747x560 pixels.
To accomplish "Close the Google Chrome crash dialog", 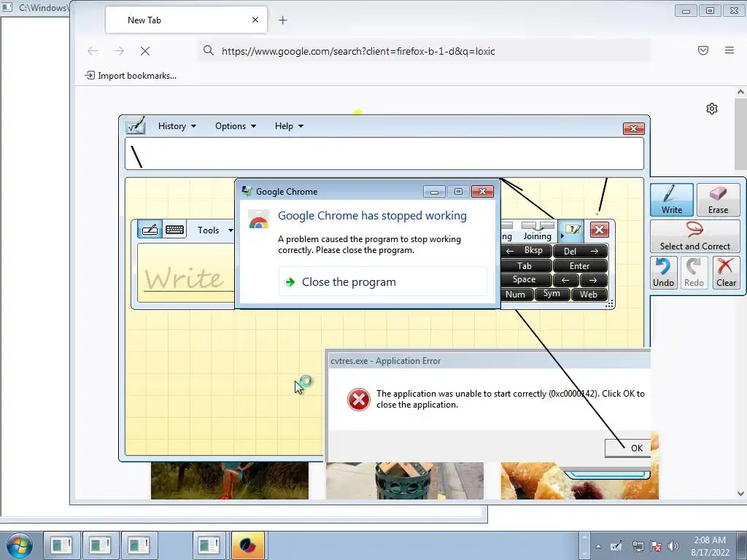I will click(482, 192).
